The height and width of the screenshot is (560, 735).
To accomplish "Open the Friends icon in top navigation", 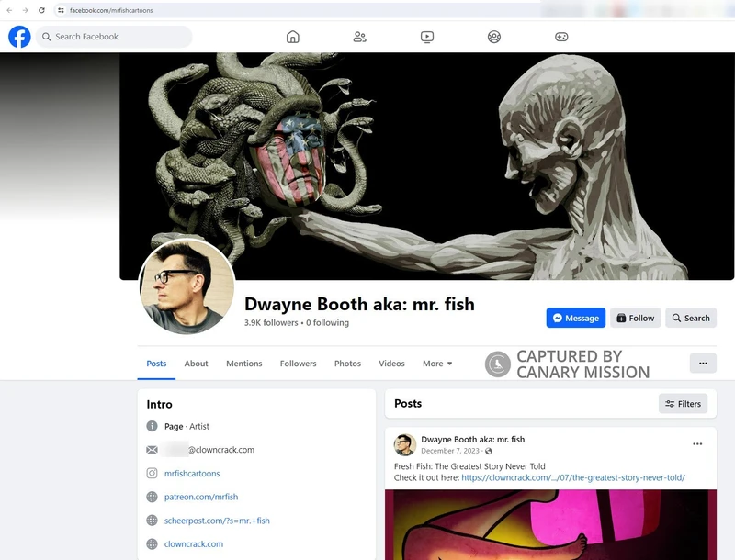I will (x=358, y=37).
